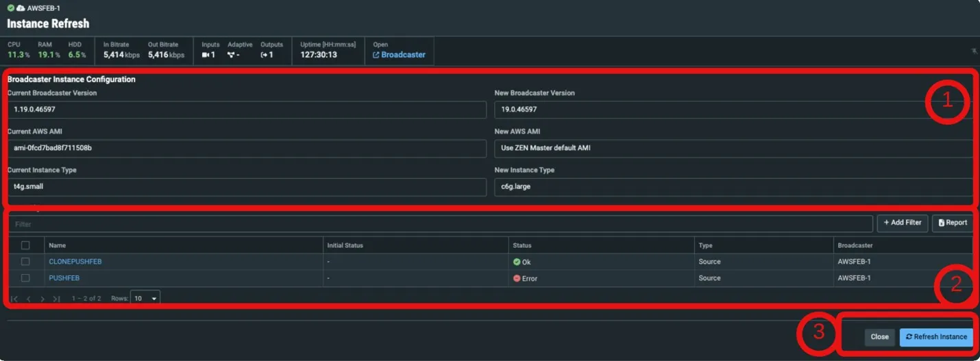Viewport: 980px width, 361px height.
Task: Toggle the select-all header checkbox
Action: 25,245
